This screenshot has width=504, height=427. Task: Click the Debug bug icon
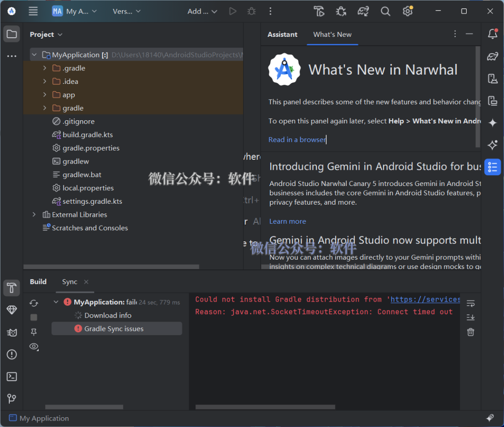click(x=252, y=11)
